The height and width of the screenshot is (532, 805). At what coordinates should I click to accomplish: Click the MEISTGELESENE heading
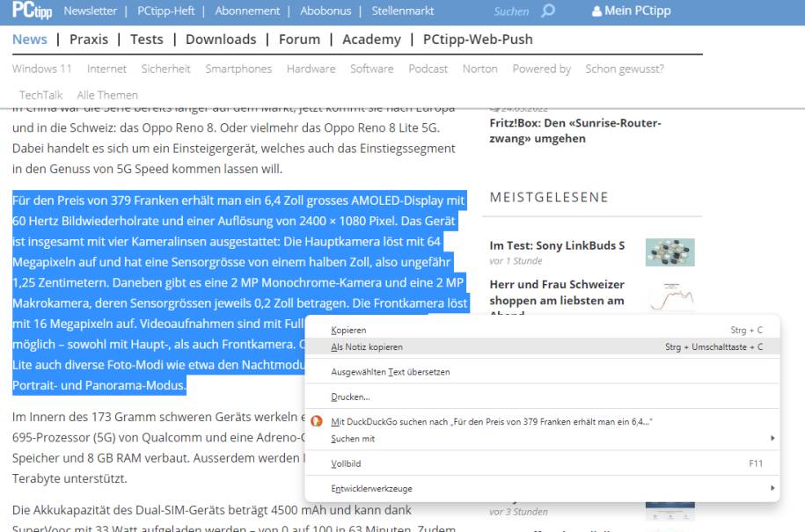(549, 198)
